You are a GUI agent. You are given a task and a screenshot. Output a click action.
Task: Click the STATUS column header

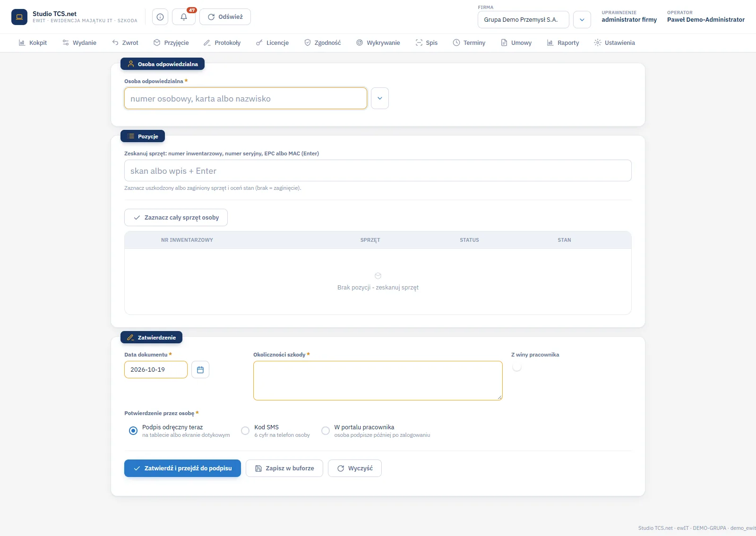click(x=469, y=240)
